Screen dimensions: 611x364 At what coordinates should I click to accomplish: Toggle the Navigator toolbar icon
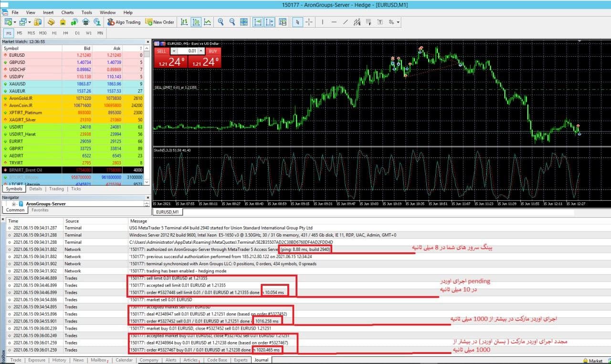click(63, 22)
